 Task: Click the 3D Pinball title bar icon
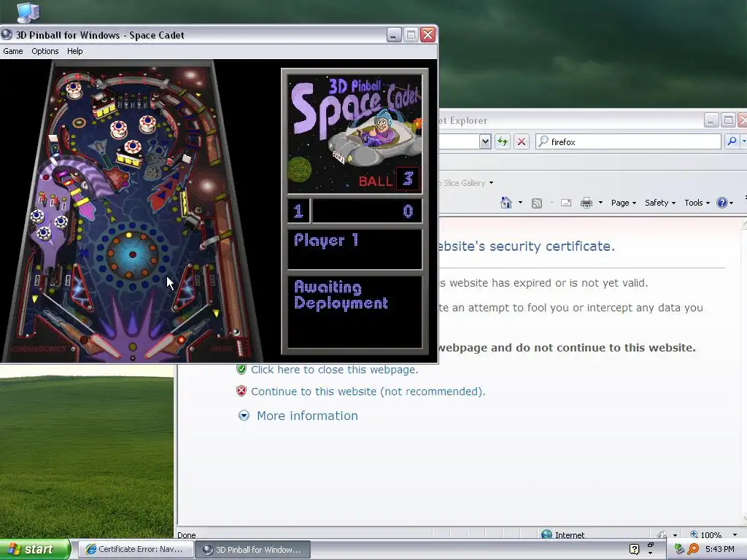[x=7, y=35]
